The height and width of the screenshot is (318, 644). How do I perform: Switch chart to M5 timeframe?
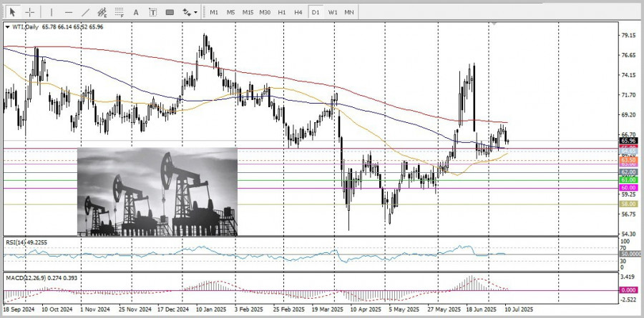pyautogui.click(x=231, y=12)
